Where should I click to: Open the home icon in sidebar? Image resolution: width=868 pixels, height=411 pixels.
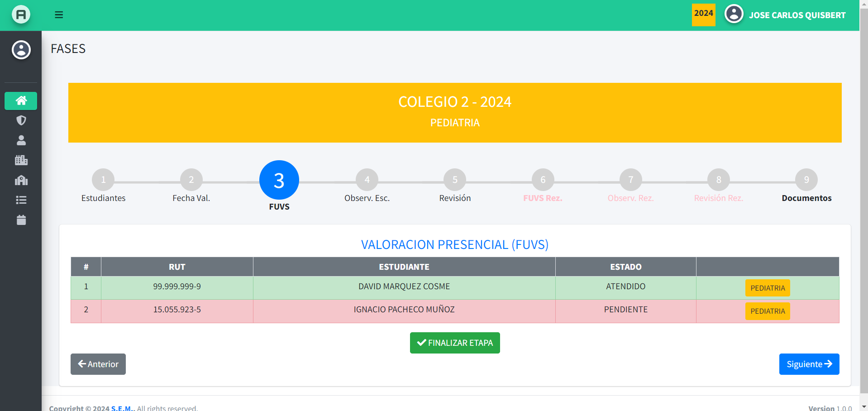pos(21,100)
